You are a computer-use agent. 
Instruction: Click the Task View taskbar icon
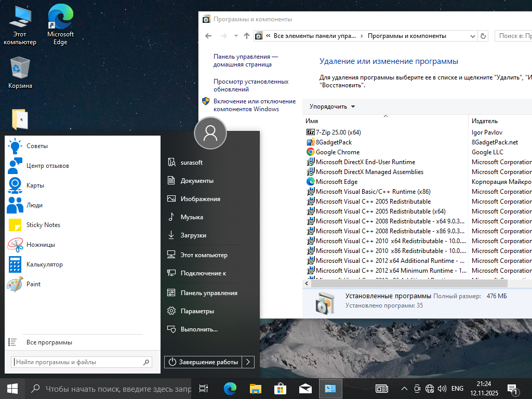tap(204, 389)
